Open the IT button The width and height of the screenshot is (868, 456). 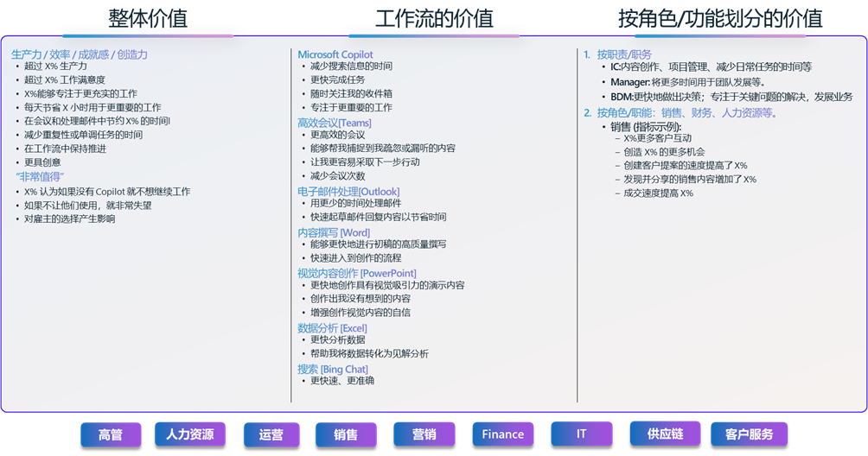click(x=581, y=434)
